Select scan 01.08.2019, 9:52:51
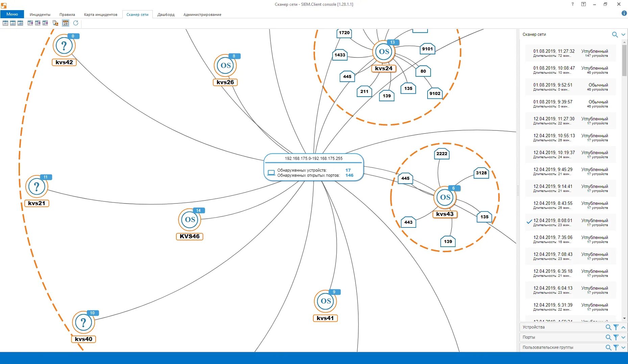The image size is (628, 364). coord(571,87)
